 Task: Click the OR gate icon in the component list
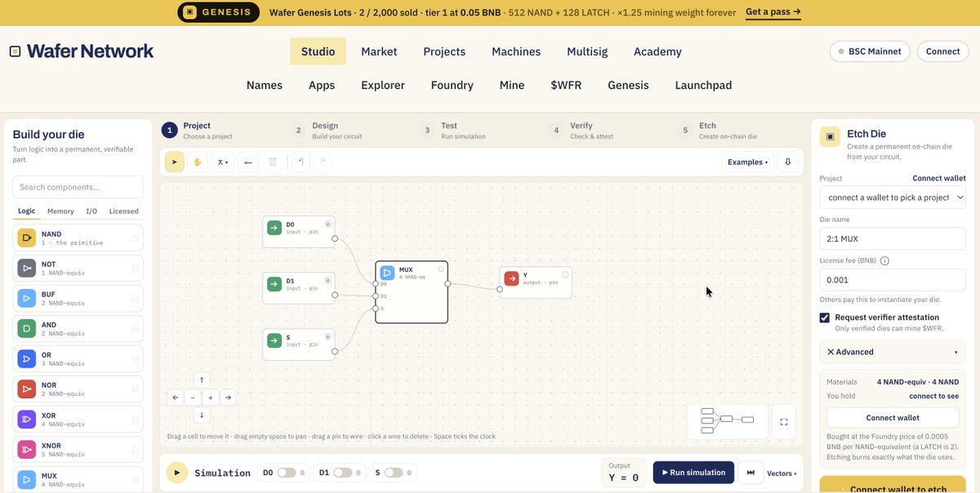[27, 359]
